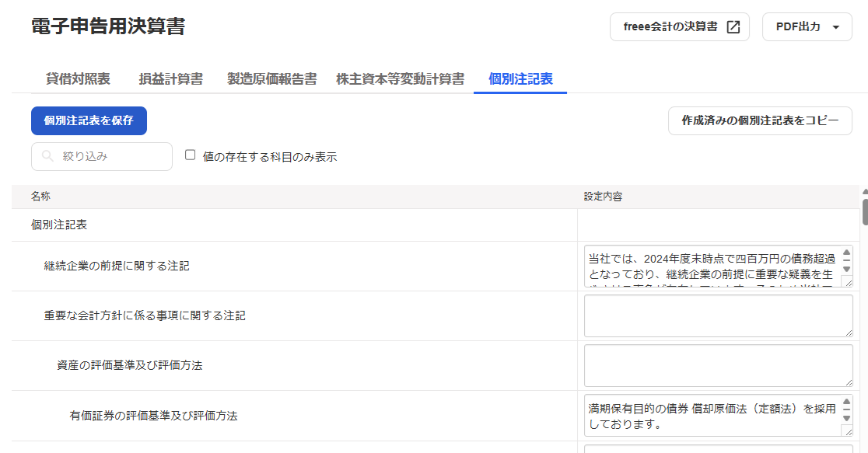Switch to 損益計算書 tab

tap(171, 79)
